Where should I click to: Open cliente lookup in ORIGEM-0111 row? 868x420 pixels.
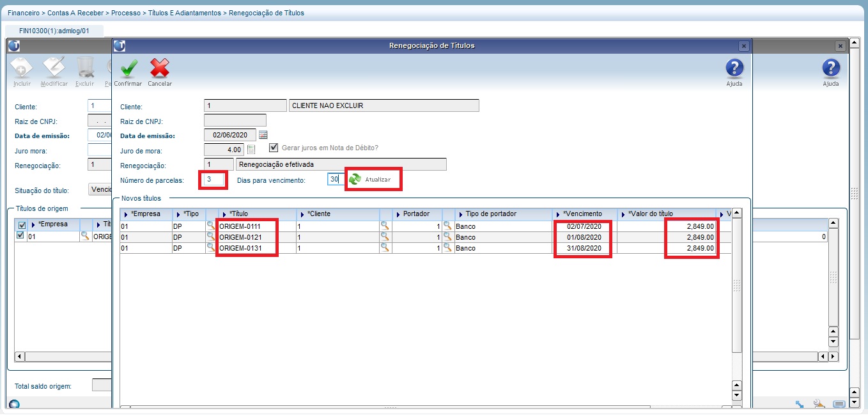click(385, 226)
